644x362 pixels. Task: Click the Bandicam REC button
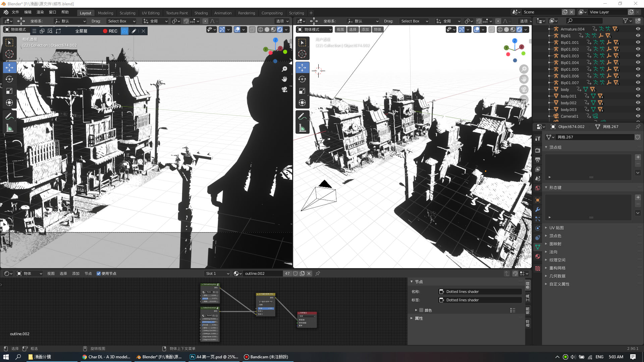(110, 31)
